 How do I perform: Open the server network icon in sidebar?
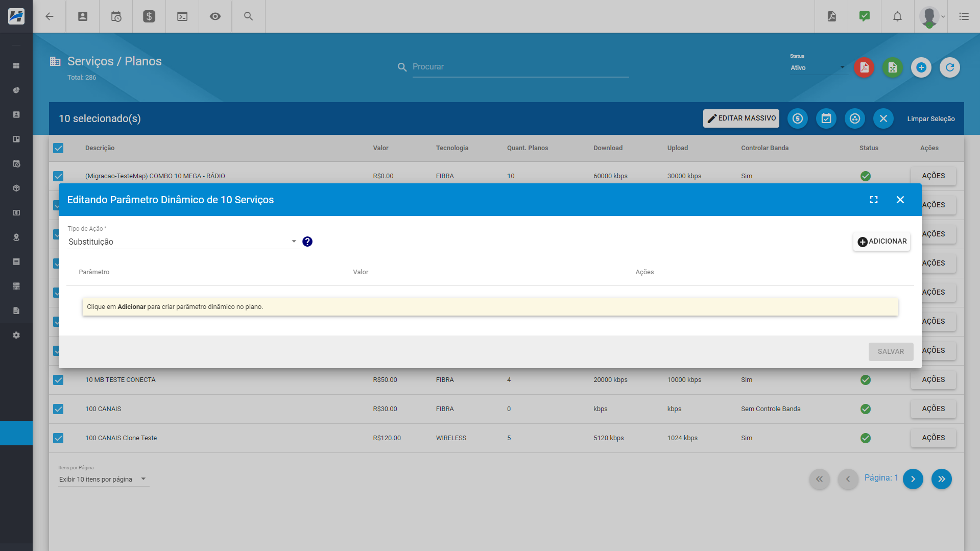(x=16, y=286)
